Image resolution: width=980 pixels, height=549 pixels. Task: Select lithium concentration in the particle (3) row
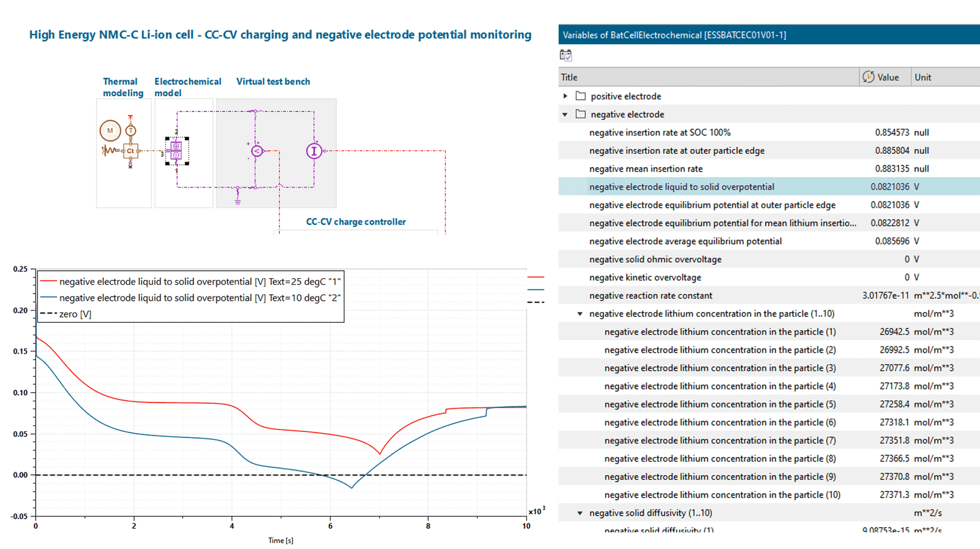coord(769,368)
